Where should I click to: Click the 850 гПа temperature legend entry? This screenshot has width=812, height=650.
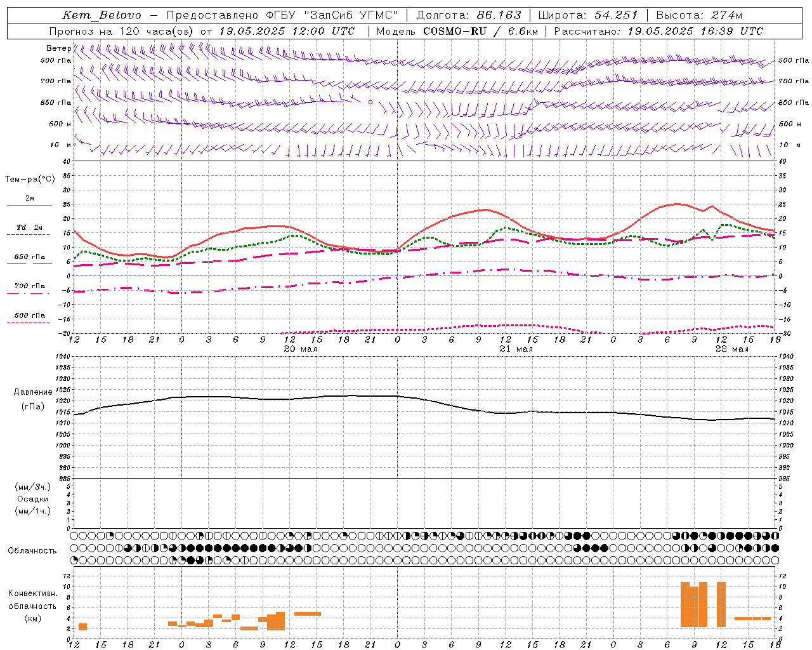pos(29,257)
